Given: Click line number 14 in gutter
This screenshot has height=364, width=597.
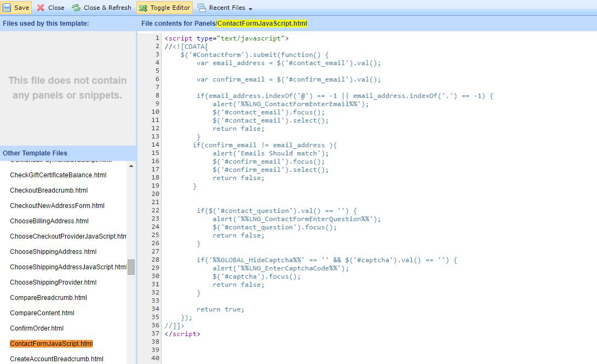Looking at the screenshot, I should pos(156,145).
